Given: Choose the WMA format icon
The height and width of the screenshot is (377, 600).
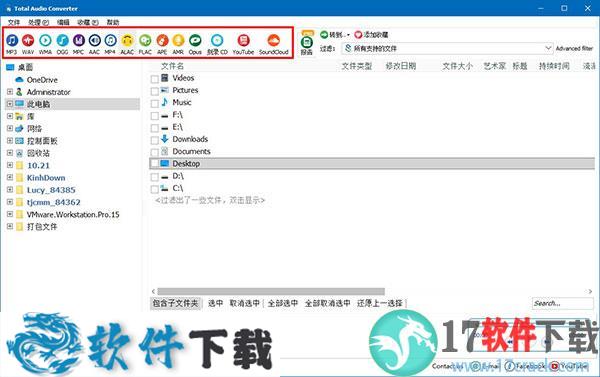Looking at the screenshot, I should [45, 40].
